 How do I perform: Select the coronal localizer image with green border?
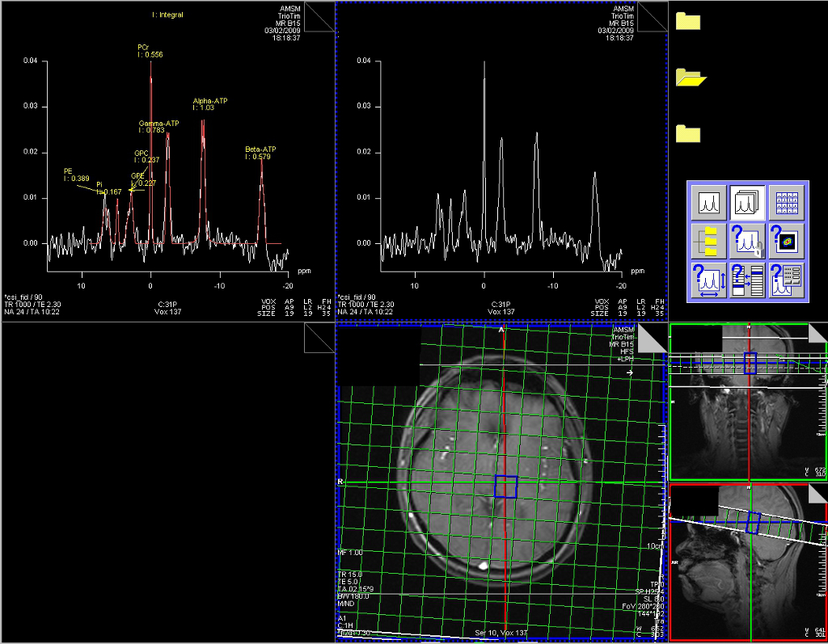click(748, 402)
